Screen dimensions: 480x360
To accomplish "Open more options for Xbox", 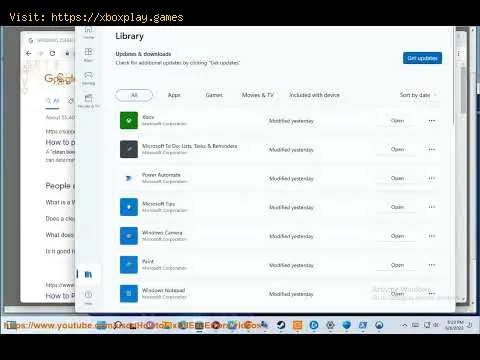I will click(x=432, y=121).
